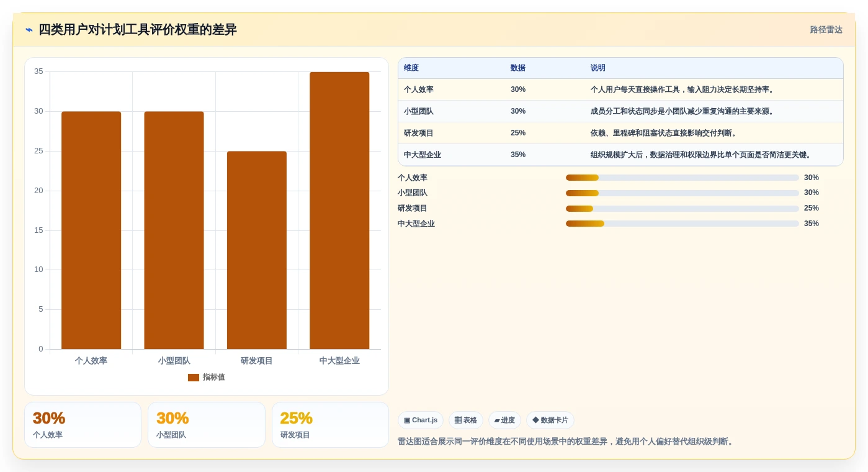Viewport: 868px width, 472px height.
Task: Click description about 依赖、里程碑和阻塞状态
Action: pos(664,133)
